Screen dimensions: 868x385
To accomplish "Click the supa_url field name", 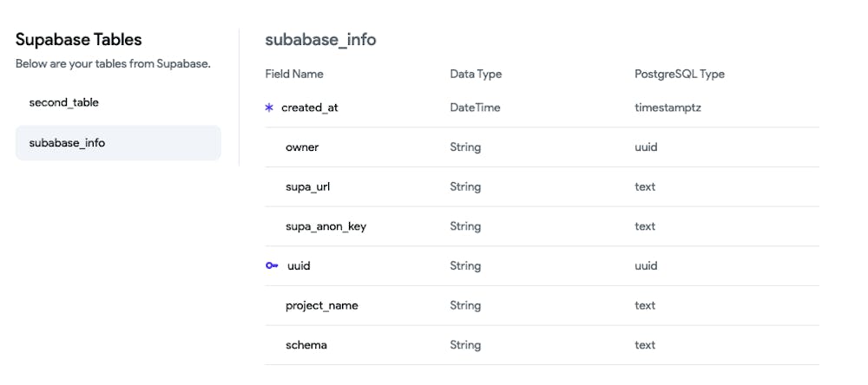I will pyautogui.click(x=307, y=186).
